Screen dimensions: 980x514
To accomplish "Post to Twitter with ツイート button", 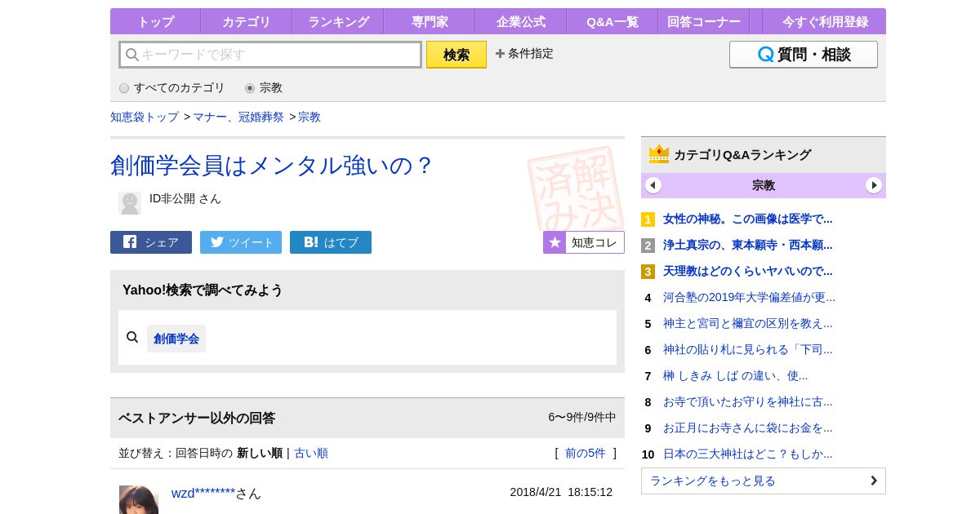I will 241,242.
